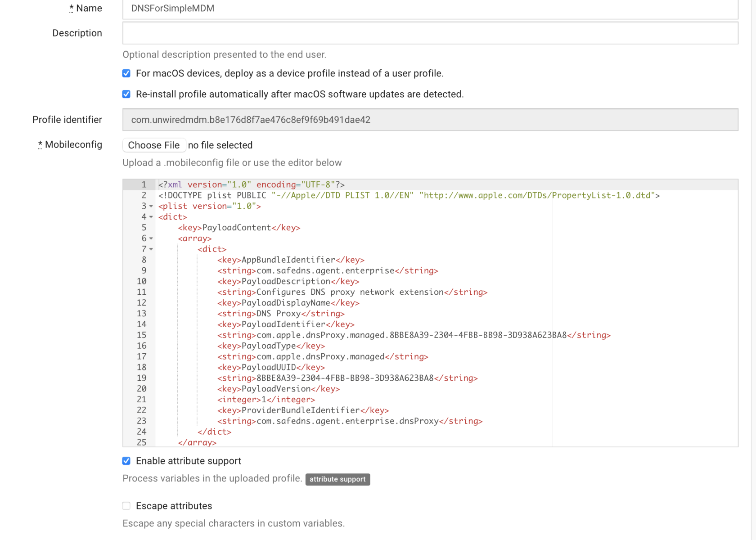
Task: Click the com.apple.dnsProxy.managed string on line 17
Action: click(x=323, y=357)
